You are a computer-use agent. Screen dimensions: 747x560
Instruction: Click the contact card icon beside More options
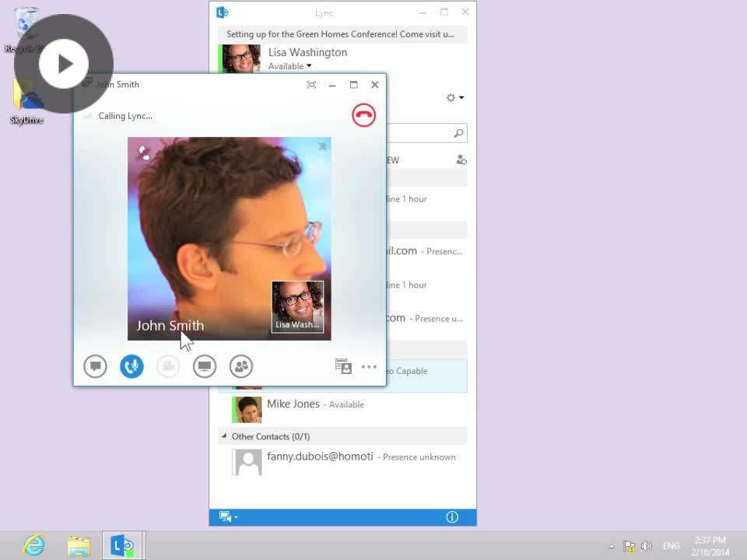click(343, 366)
